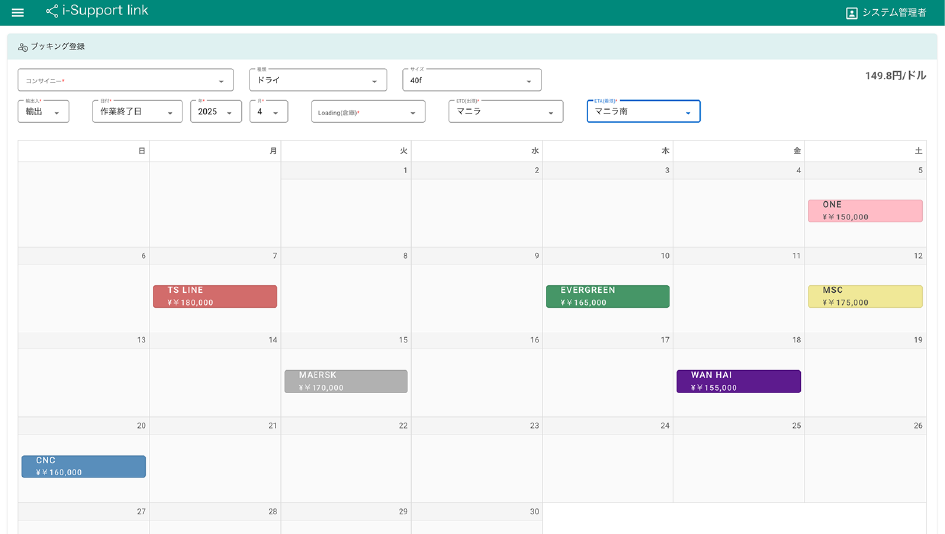
Task: Open the コンサイニー dropdown
Action: click(125, 80)
